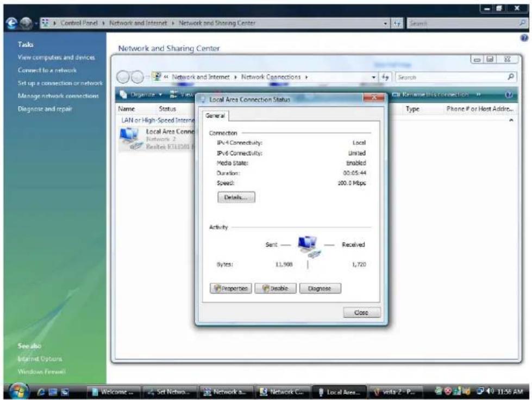Show more toolbar commands via double chevron

tap(478, 94)
